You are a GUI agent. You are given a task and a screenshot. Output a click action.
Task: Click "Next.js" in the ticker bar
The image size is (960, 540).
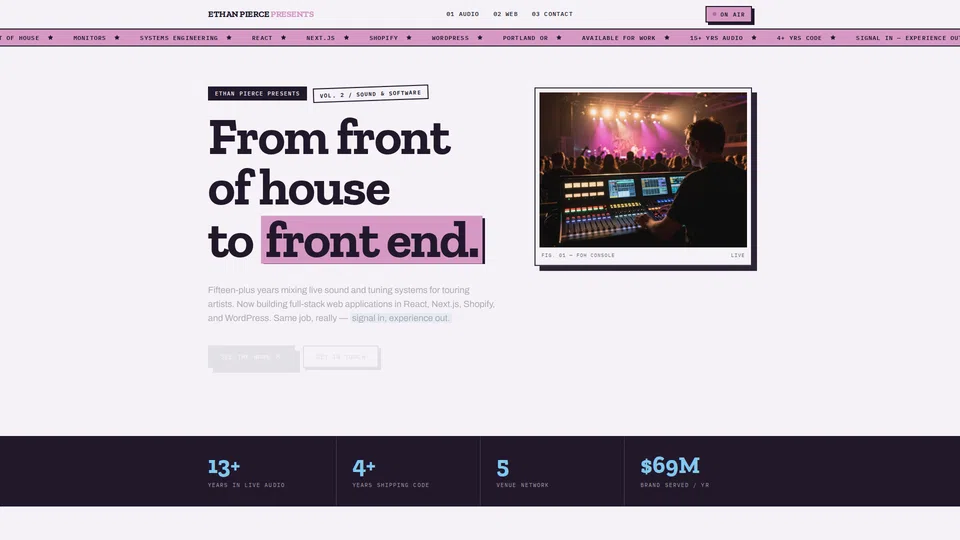(320, 38)
